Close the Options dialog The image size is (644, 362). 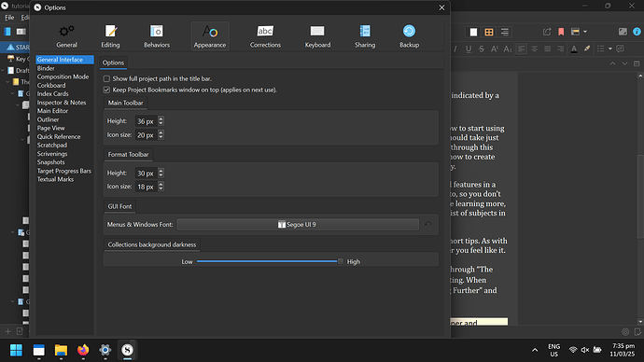pos(441,7)
